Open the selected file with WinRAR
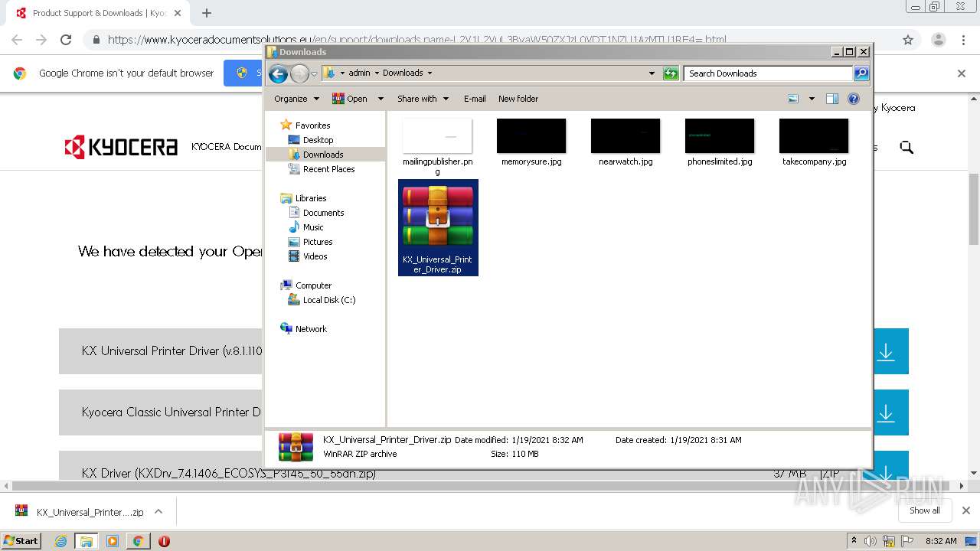Screen dimensions: 980x551 (x=350, y=99)
